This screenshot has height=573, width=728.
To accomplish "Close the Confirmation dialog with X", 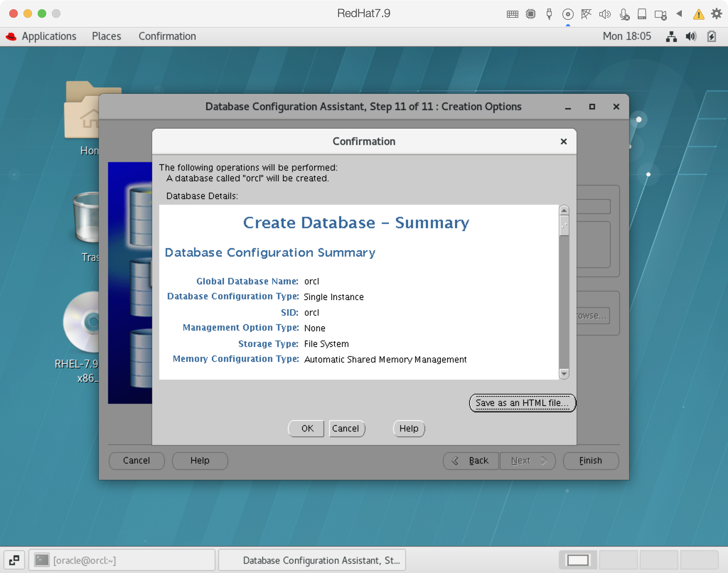I will click(x=563, y=141).
